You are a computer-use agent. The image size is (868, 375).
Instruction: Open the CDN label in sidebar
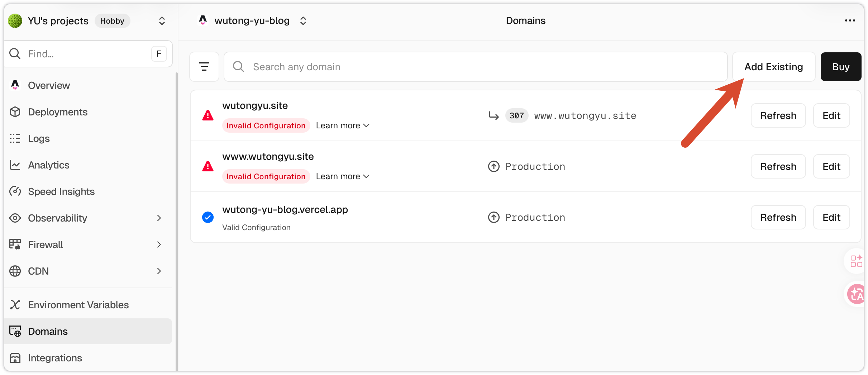38,271
